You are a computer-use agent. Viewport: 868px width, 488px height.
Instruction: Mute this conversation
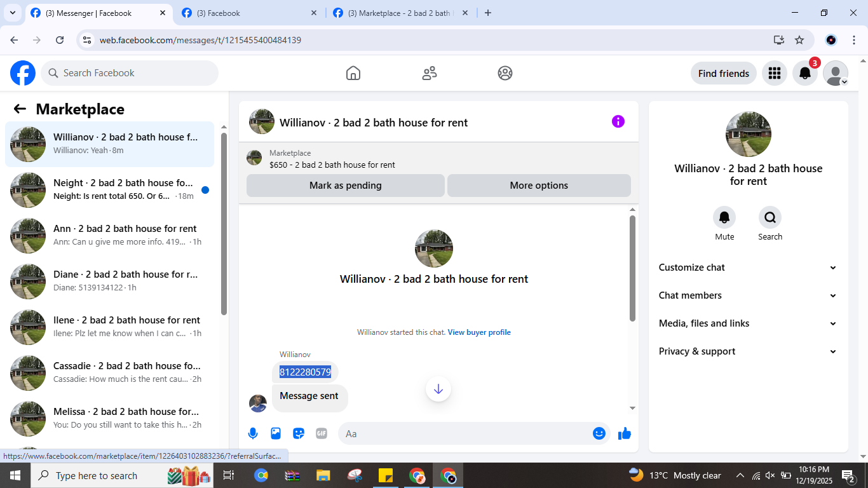(x=724, y=217)
